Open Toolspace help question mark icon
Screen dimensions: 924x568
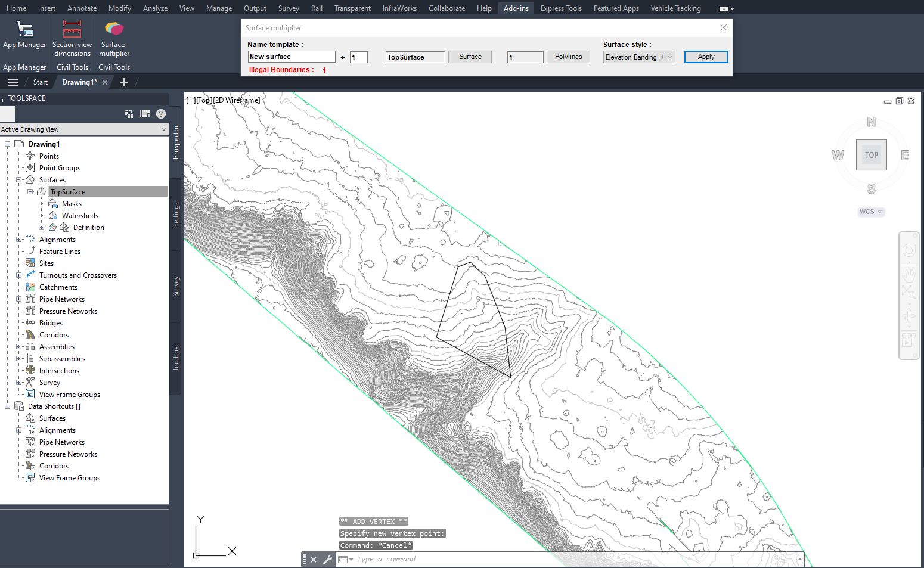(161, 114)
